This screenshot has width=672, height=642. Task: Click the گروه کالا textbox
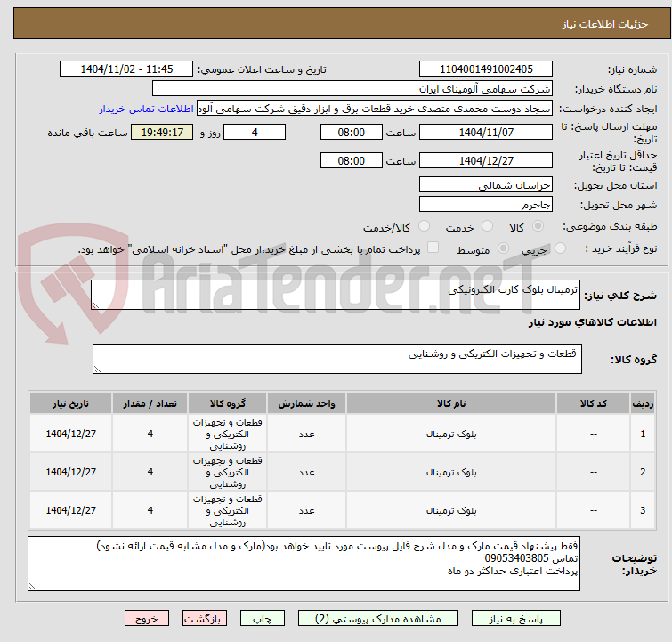pyautogui.click(x=337, y=359)
